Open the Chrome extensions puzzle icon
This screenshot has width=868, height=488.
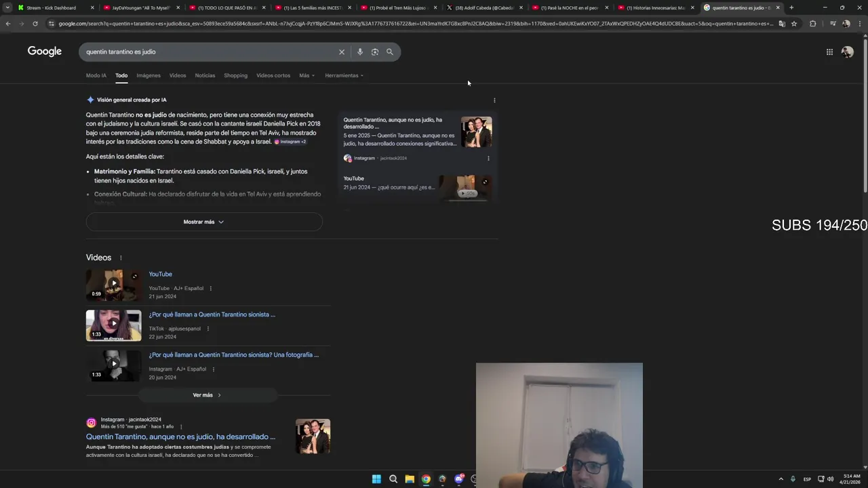(813, 24)
